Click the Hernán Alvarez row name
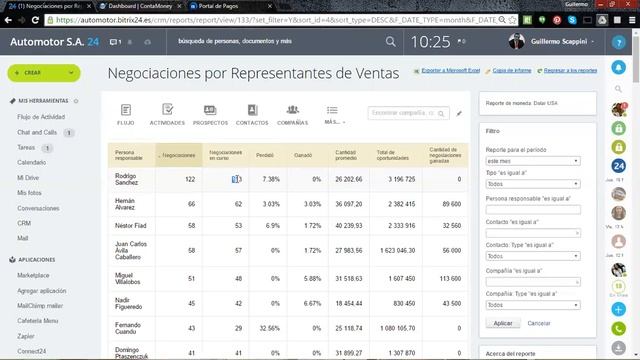 click(125, 204)
